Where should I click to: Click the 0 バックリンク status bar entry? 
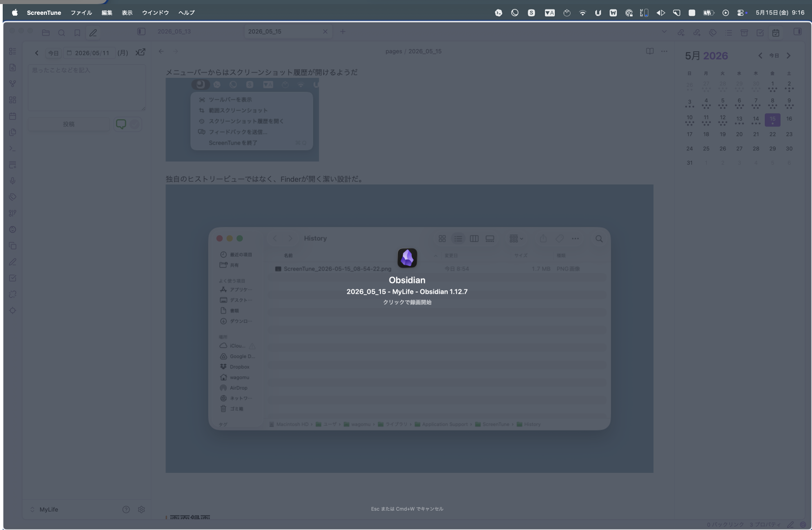[725, 525]
